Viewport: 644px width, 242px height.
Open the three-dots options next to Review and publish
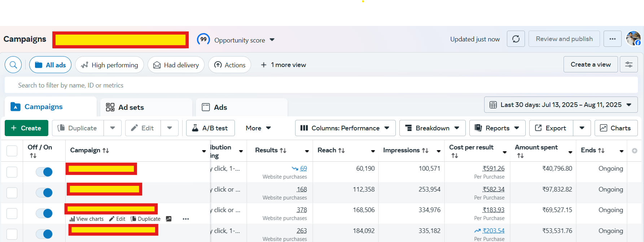coord(613,39)
